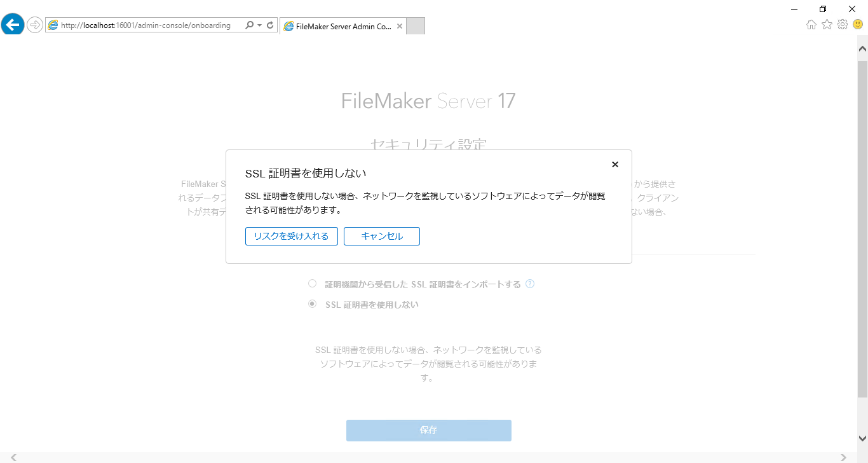Click the help icon next to SSL certificate import
868x463 pixels.
click(x=530, y=283)
